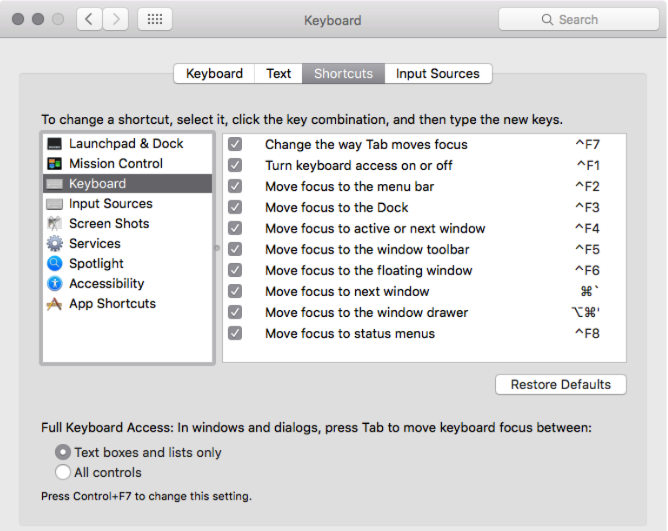
Task: Click the Mission Control category icon
Action: tap(55, 164)
